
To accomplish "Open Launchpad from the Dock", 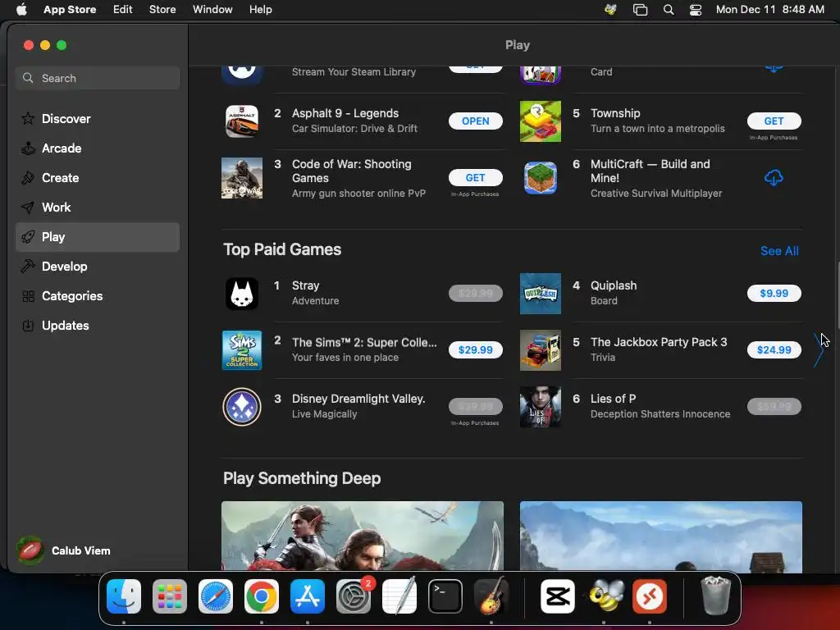I will tap(170, 596).
